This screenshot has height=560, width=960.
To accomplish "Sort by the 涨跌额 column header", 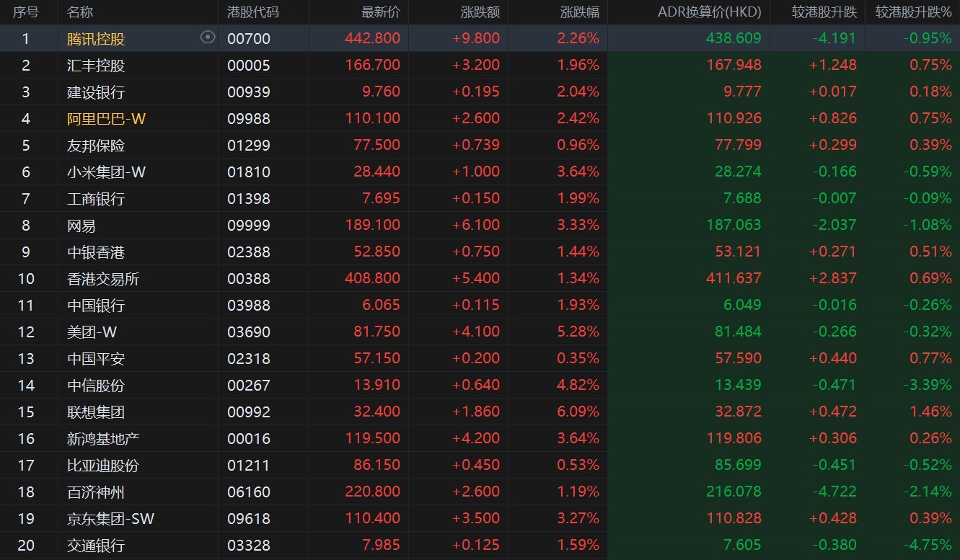I will tap(480, 12).
